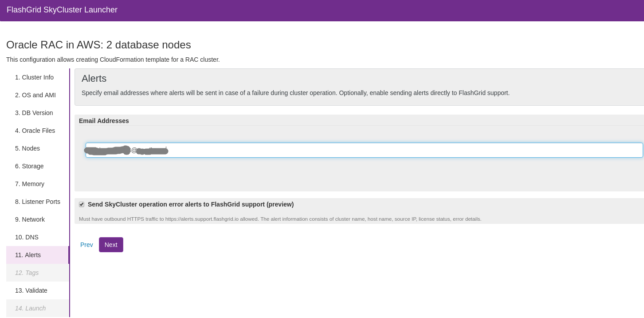Select the Launch step
644x318 pixels.
(30, 308)
